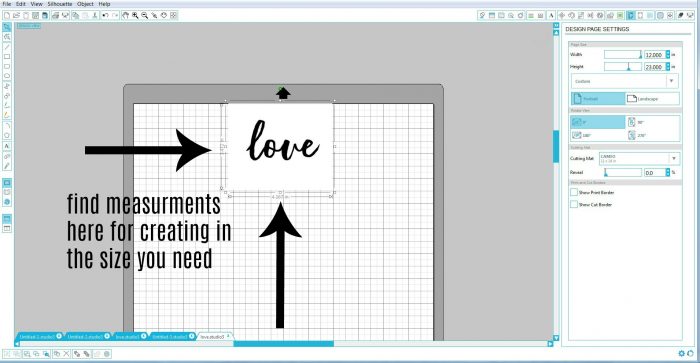This screenshot has width=700, height=363.
Task: Open the Custom page size dropdown
Action: click(625, 81)
